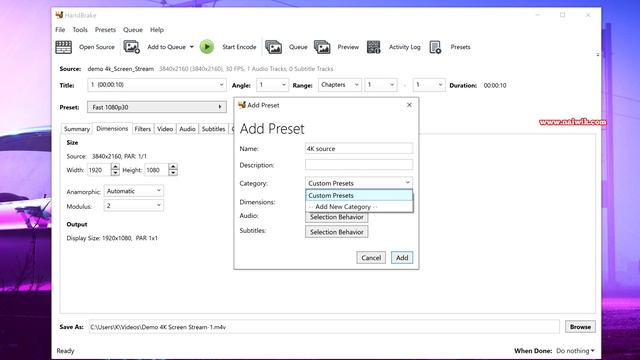Open the Tools menu

pos(80,30)
